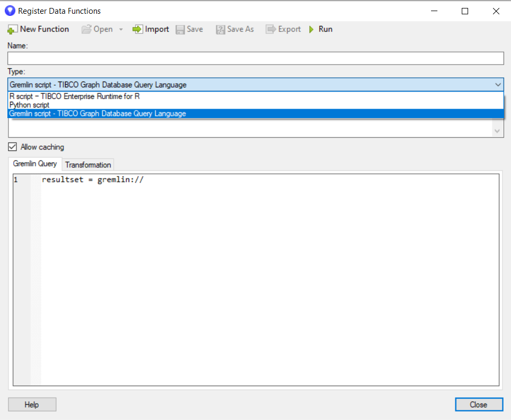Viewport: 511px width, 420px height.
Task: Click the green Run play icon
Action: pos(311,29)
